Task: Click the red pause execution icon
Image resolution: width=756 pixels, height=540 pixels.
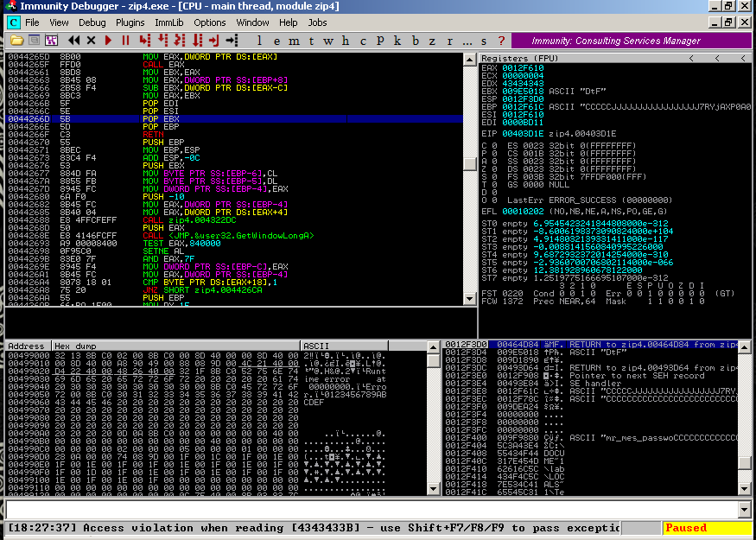Action: coord(126,41)
